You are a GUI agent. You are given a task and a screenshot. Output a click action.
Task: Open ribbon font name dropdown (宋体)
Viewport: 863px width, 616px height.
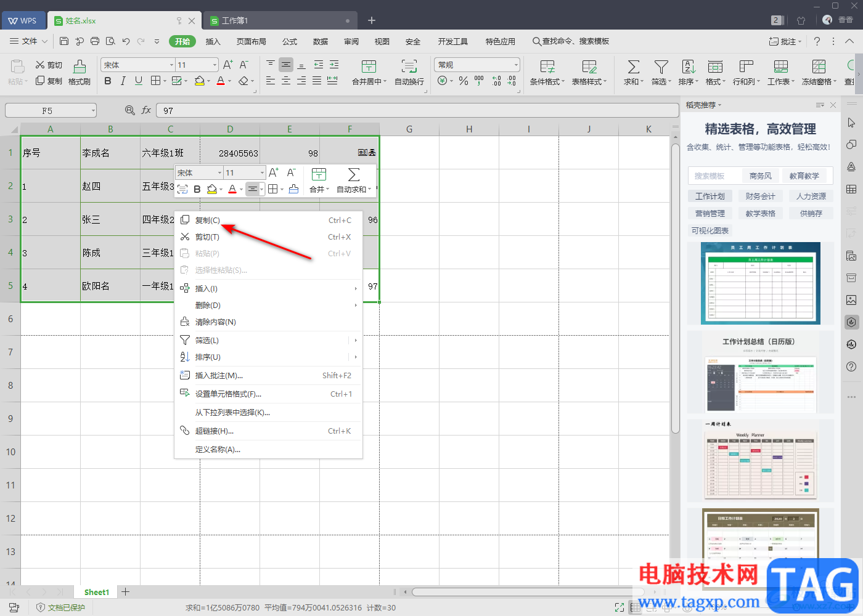[x=171, y=65]
